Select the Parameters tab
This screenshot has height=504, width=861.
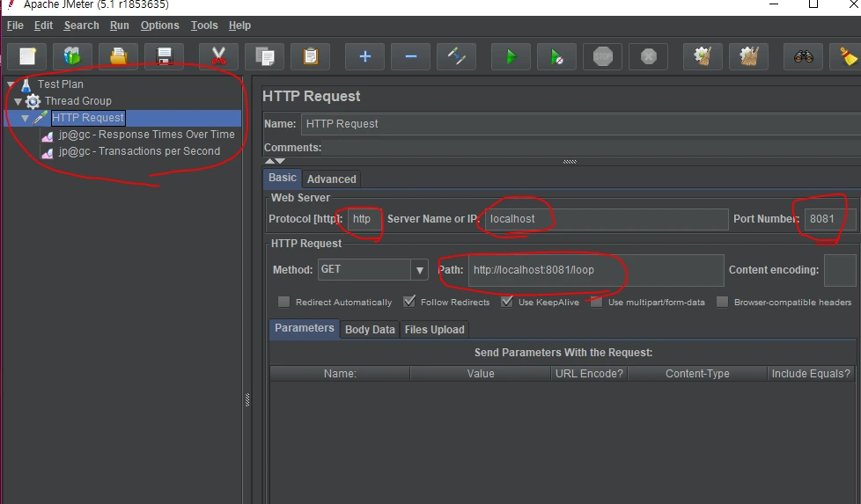point(305,328)
